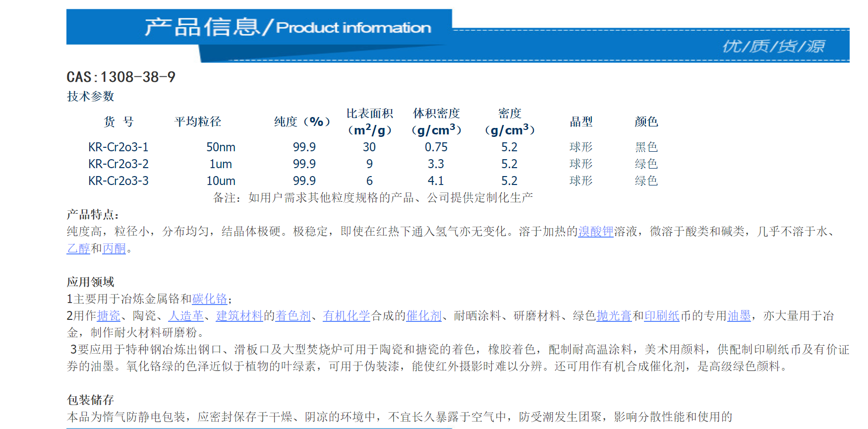
Task: Open the 催化剂 hyperlink
Action: point(424,316)
